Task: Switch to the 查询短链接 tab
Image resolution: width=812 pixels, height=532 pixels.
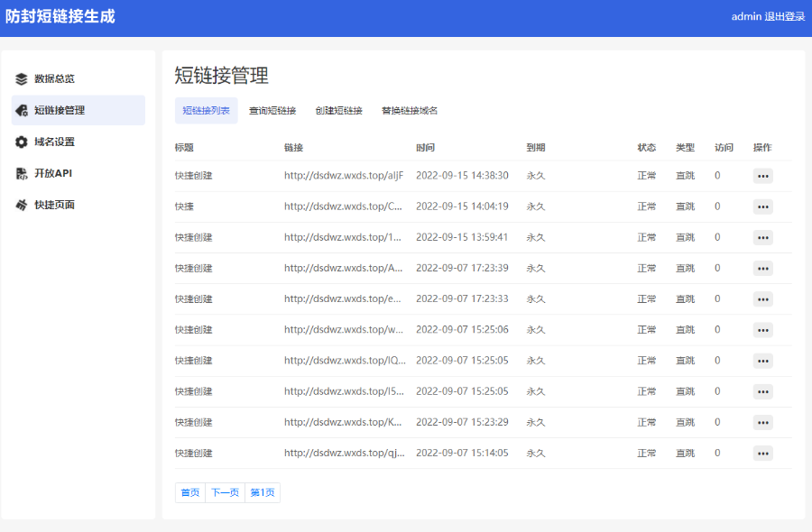Action: (x=272, y=110)
